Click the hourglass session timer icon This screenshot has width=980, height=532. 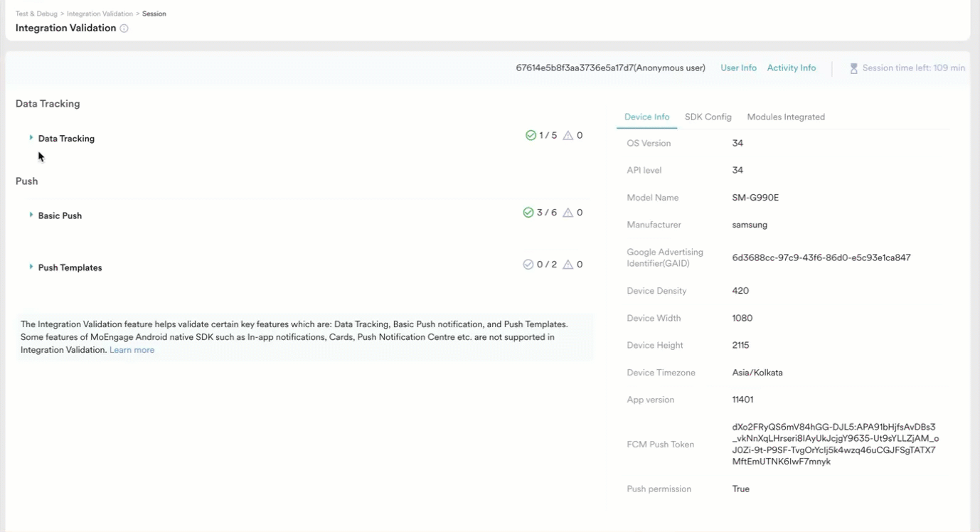coord(853,68)
